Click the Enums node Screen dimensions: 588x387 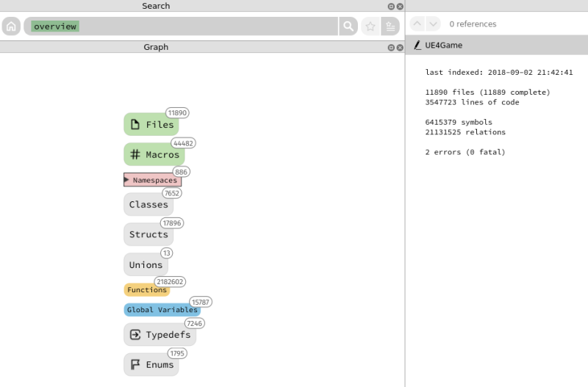[x=151, y=365]
